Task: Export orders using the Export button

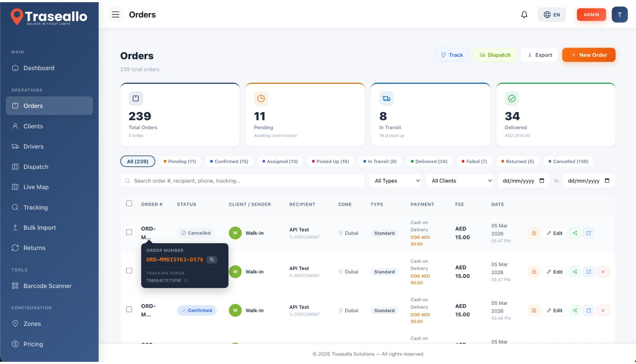Action: point(539,55)
